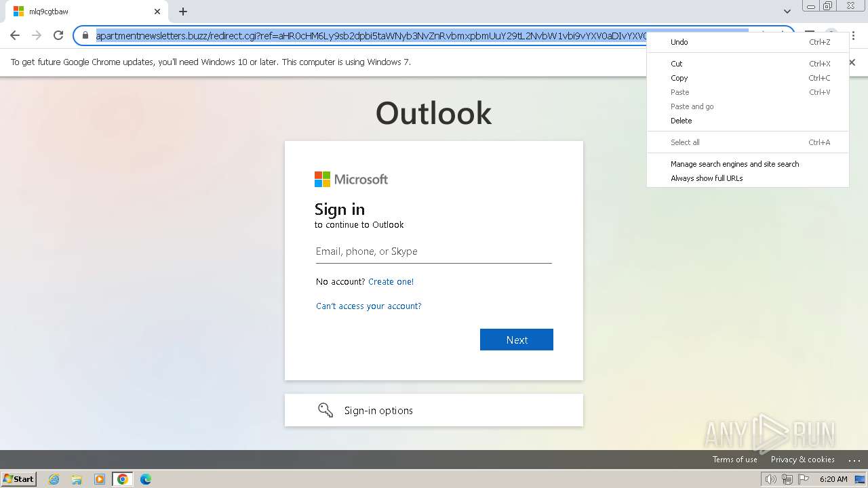Choose Copy from the context menu
868x488 pixels.
pos(747,78)
